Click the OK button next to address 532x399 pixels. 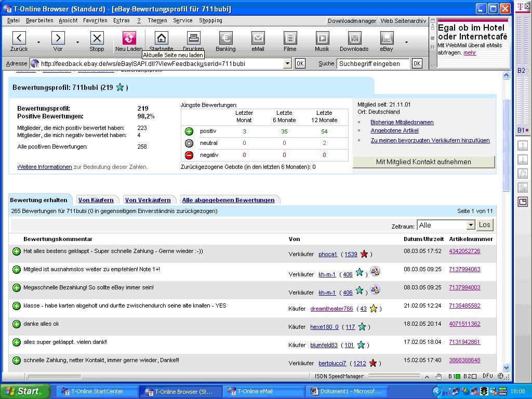[300, 63]
